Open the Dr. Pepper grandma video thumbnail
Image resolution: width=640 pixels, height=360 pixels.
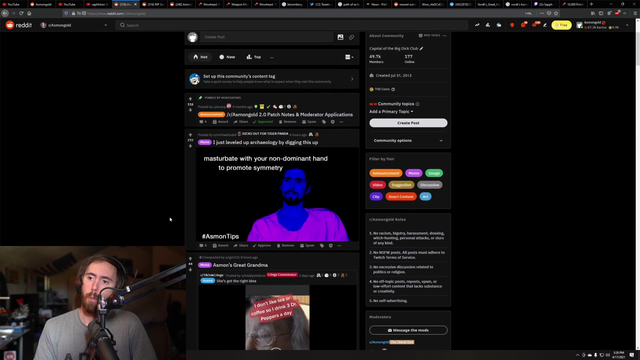[277, 318]
